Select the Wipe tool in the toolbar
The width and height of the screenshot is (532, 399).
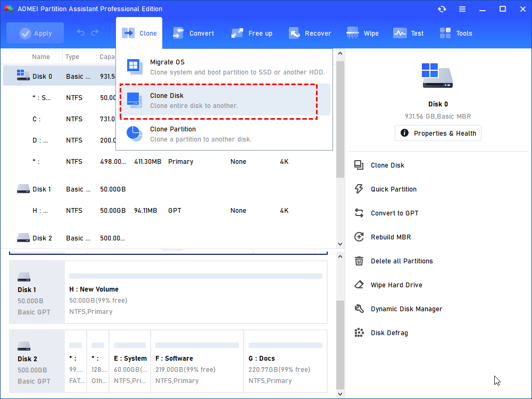click(x=362, y=33)
